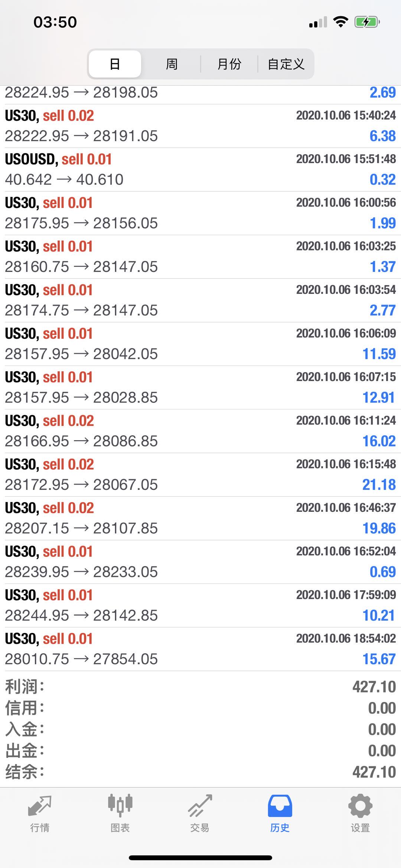
Task: Select the 日 day period segment
Action: pyautogui.click(x=115, y=64)
